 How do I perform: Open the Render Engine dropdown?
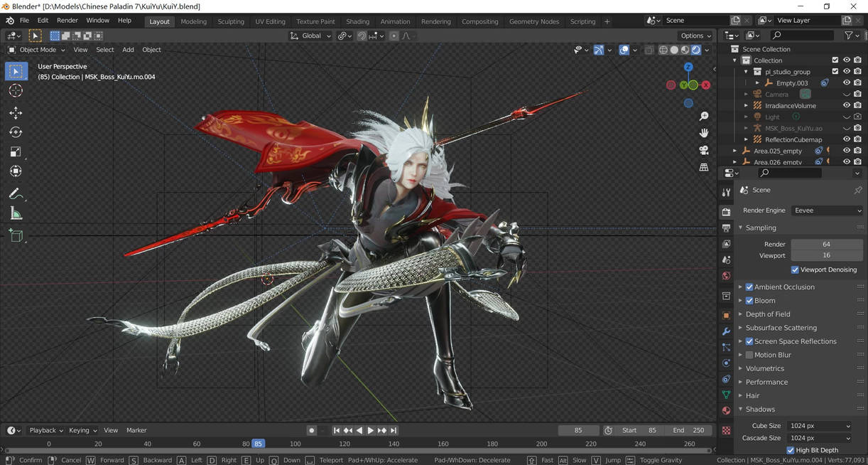(x=827, y=210)
